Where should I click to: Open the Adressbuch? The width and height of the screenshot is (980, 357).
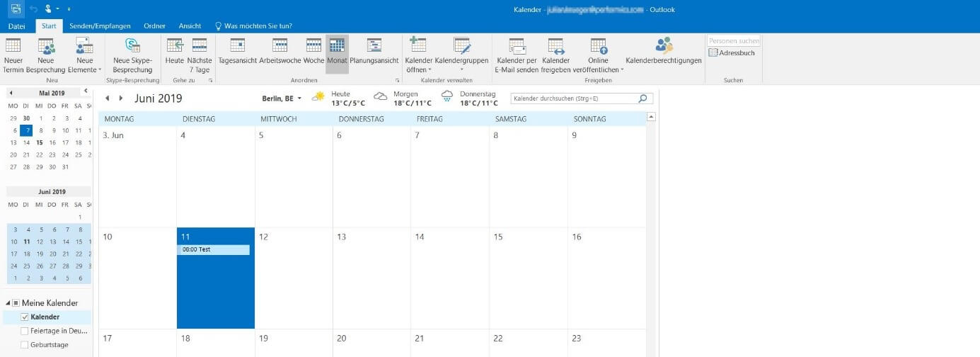click(732, 53)
